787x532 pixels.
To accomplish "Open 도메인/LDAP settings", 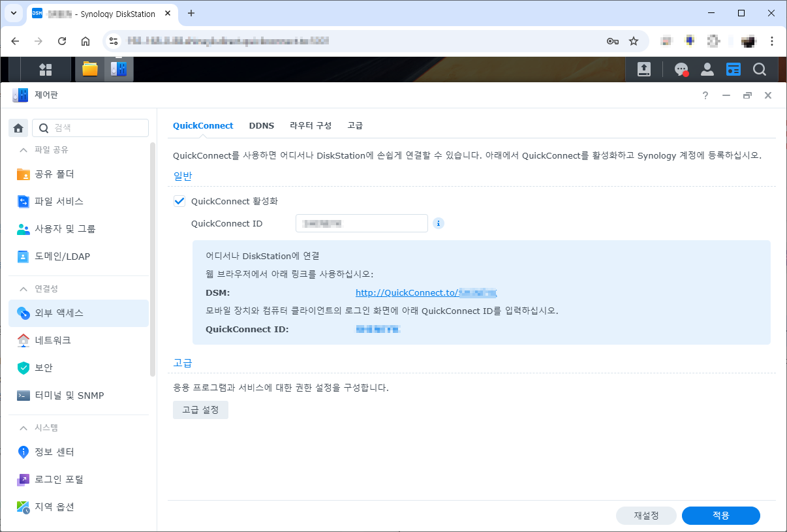I will coord(78,257).
